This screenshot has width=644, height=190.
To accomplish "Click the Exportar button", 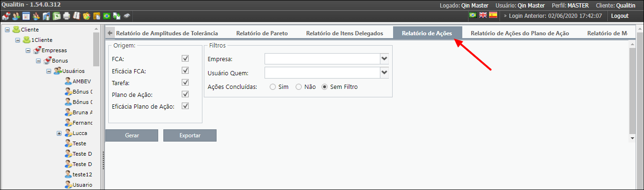I will [190, 135].
